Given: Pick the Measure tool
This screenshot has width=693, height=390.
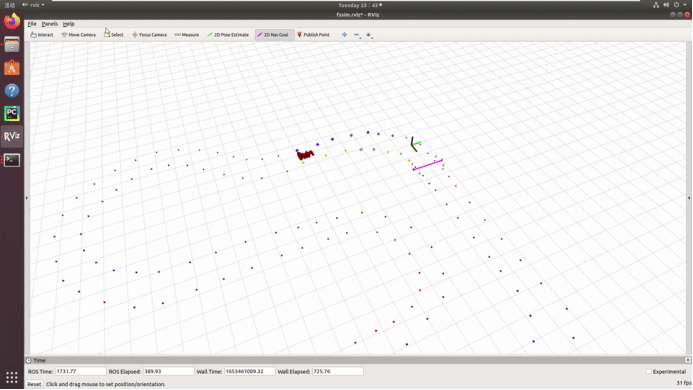Looking at the screenshot, I should 187,34.
